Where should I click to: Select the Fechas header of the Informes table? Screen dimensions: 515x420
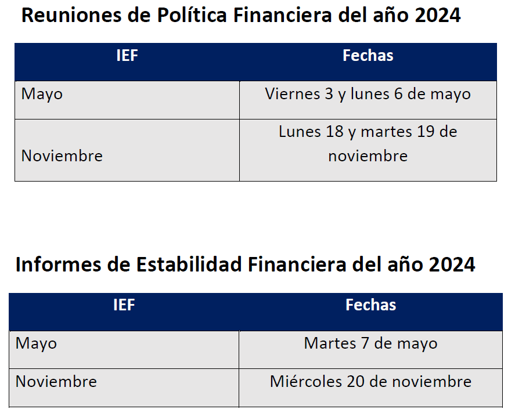(x=370, y=305)
